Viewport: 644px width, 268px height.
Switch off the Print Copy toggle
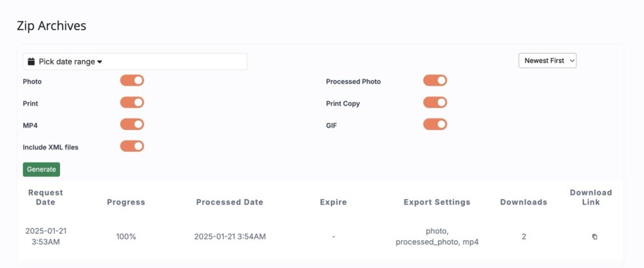point(435,102)
